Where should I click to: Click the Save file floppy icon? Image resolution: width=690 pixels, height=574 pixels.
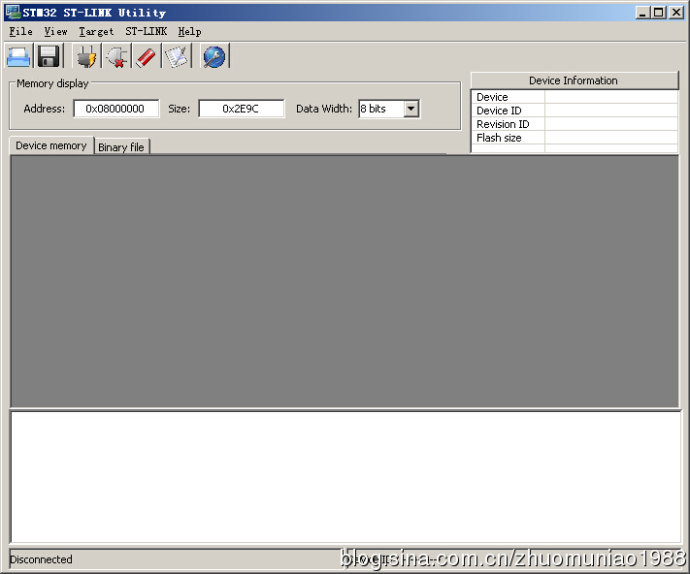(x=48, y=57)
